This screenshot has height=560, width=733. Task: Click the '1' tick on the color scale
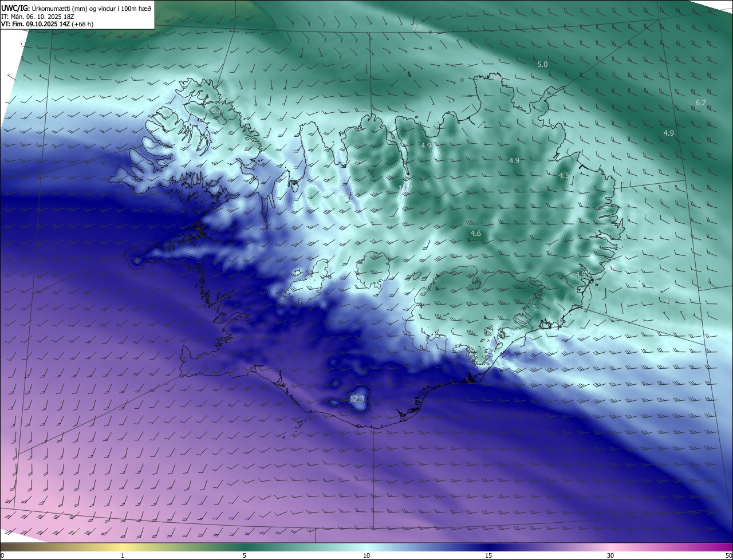(x=123, y=555)
